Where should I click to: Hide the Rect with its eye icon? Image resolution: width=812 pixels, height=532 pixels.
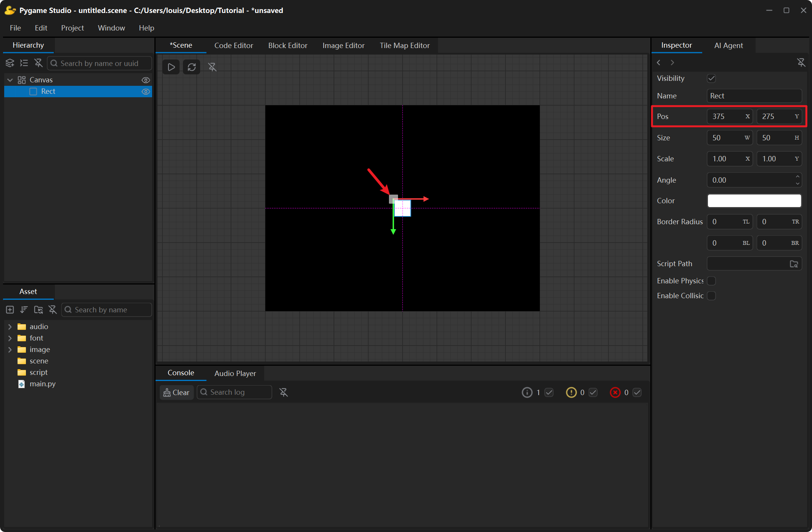coord(146,92)
